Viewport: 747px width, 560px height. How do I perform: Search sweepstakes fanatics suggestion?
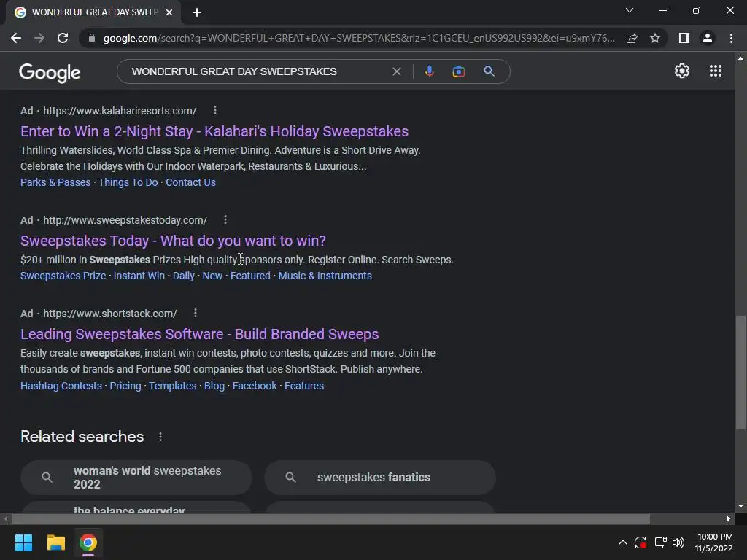[x=380, y=477]
